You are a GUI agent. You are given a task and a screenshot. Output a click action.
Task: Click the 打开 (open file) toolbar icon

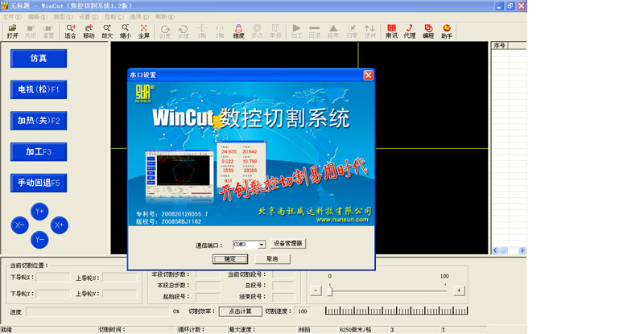point(12,31)
